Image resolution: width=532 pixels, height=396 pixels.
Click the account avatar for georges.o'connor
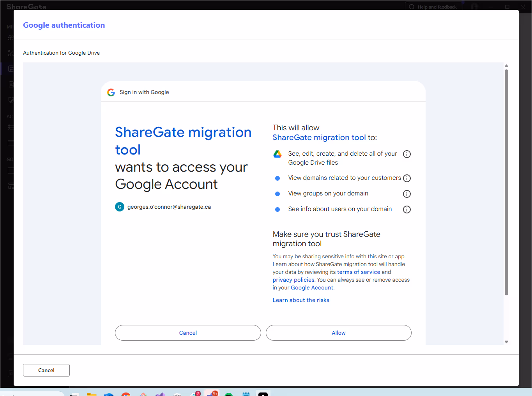click(x=120, y=207)
